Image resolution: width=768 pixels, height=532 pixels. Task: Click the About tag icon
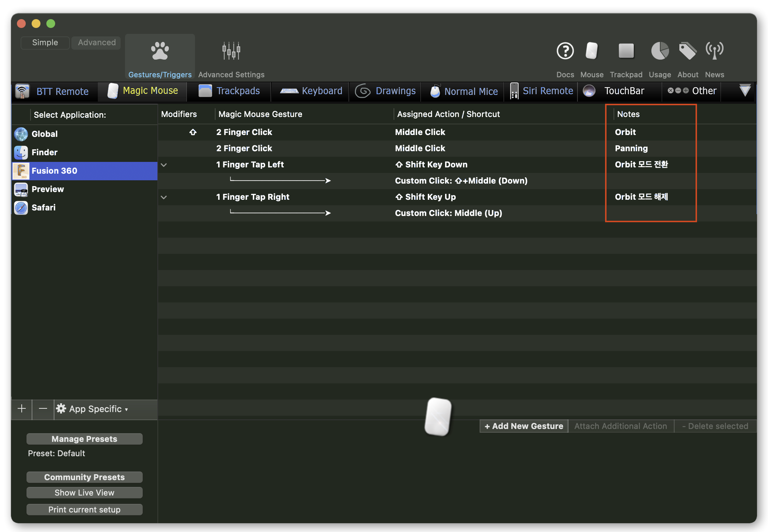pyautogui.click(x=687, y=51)
